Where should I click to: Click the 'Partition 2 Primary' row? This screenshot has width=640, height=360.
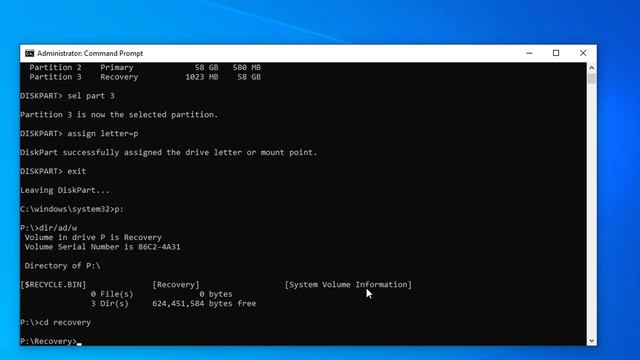[145, 67]
